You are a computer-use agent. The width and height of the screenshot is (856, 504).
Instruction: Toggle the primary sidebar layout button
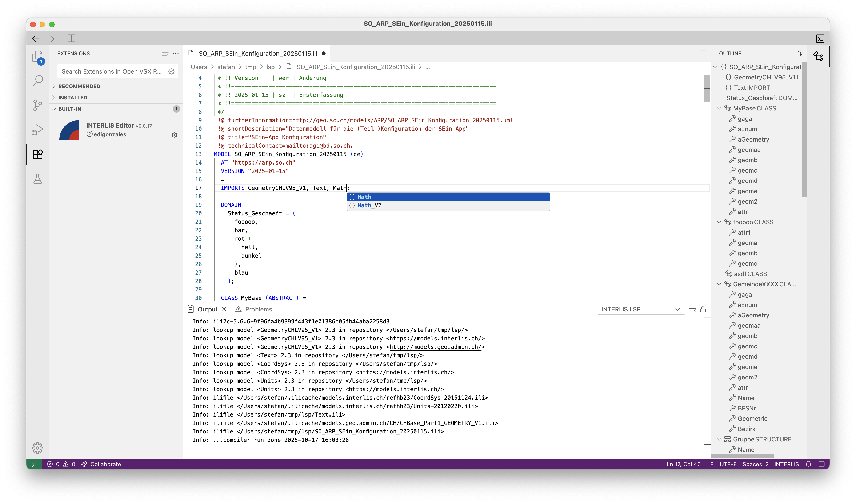71,38
